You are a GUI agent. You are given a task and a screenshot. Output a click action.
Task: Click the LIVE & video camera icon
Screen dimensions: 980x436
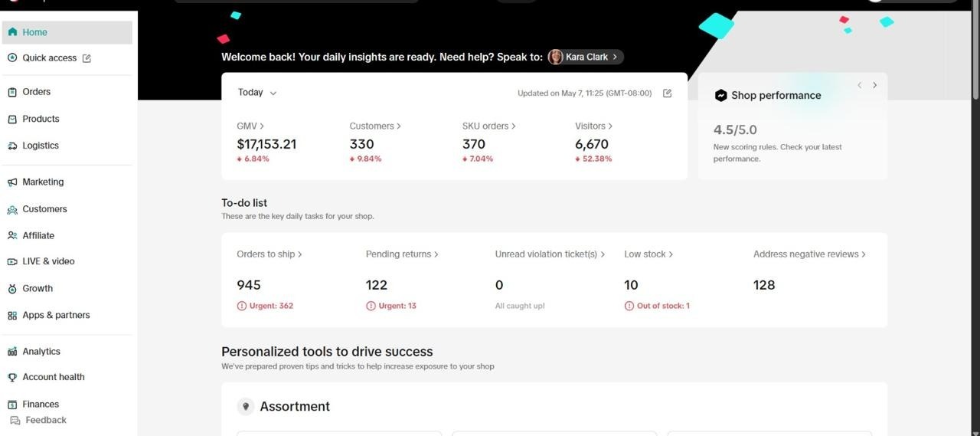(x=12, y=261)
